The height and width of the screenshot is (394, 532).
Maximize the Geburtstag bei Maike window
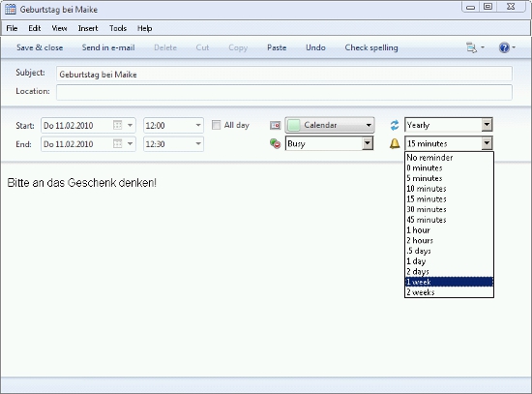click(488, 7)
